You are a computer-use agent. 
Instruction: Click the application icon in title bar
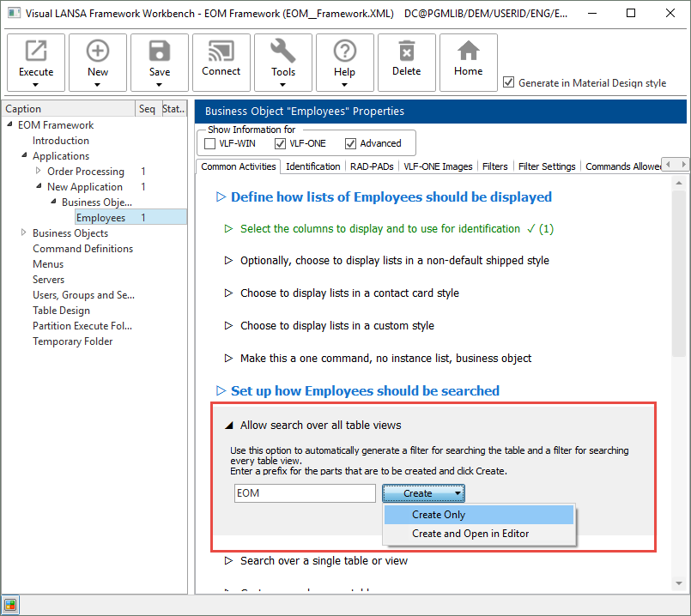[x=13, y=13]
